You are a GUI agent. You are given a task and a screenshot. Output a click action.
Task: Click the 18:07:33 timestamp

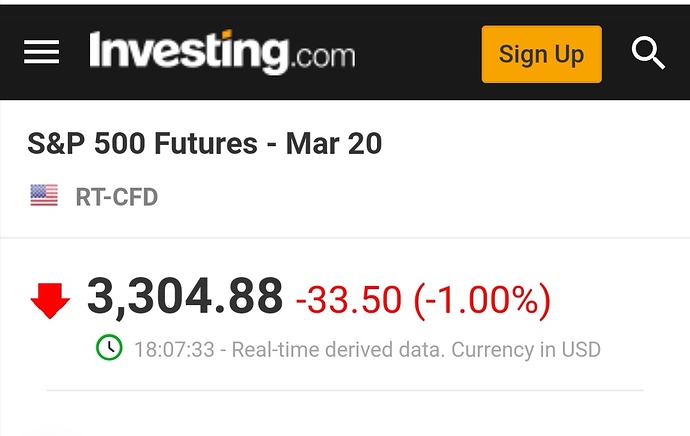(174, 350)
